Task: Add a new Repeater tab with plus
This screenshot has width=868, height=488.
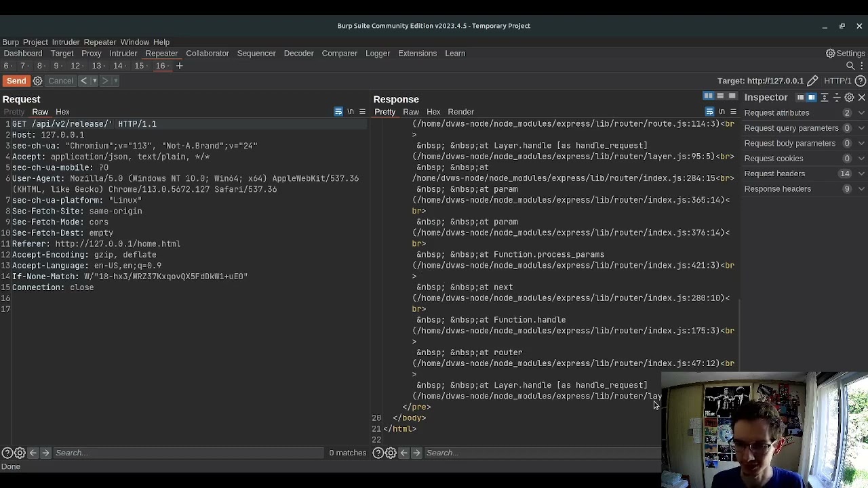Action: tap(180, 66)
